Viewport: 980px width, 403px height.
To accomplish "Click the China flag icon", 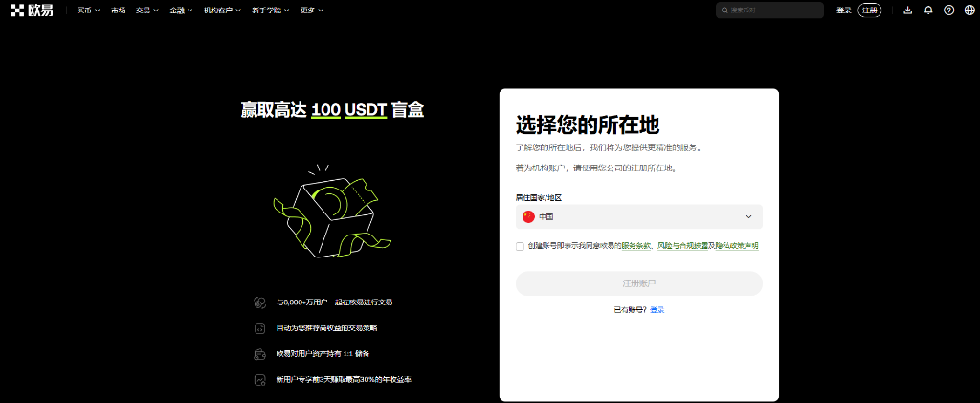I will coord(528,217).
